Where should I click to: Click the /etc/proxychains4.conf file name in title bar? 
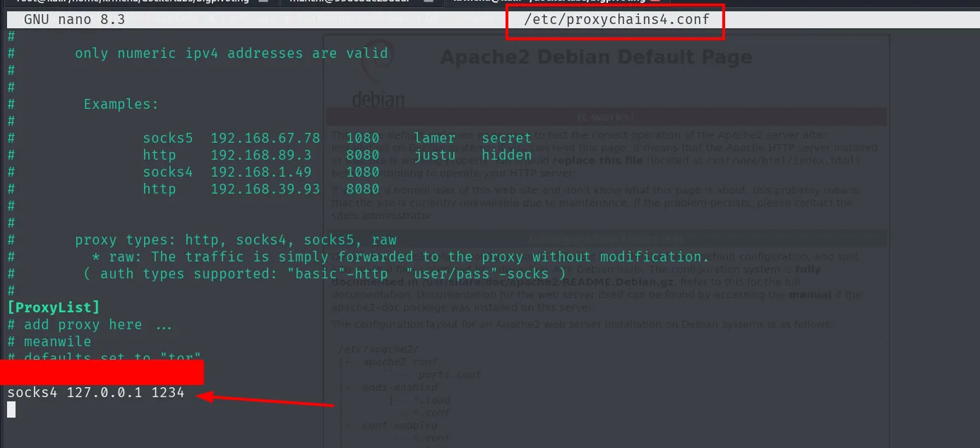coord(617,19)
